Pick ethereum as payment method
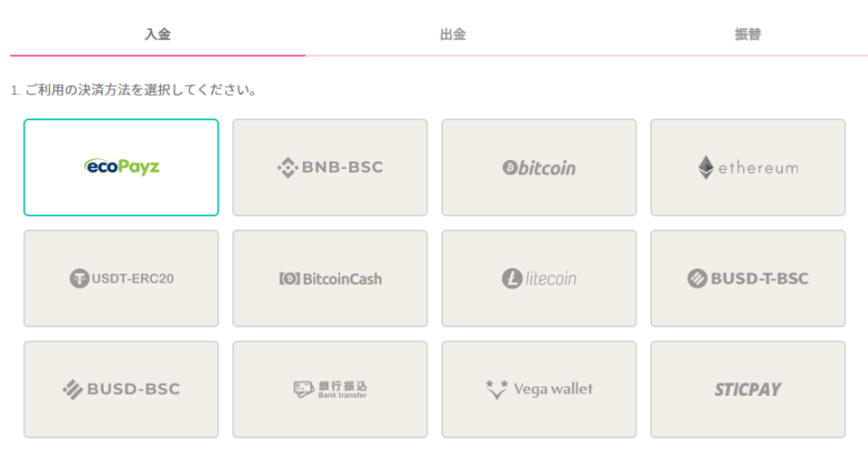The width and height of the screenshot is (868, 452). tap(748, 167)
